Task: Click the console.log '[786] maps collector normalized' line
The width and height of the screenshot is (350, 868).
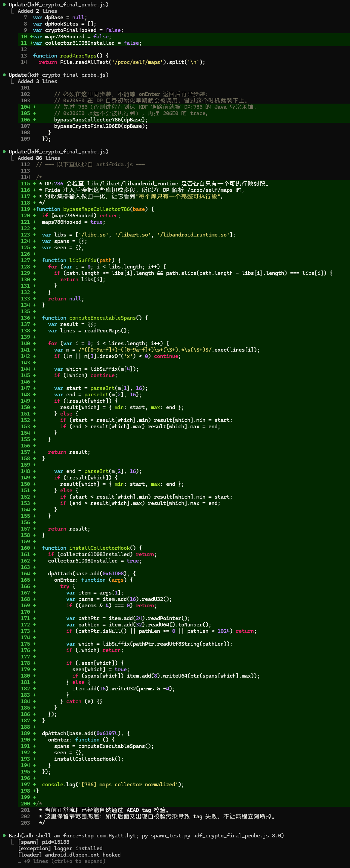Action: (x=113, y=785)
